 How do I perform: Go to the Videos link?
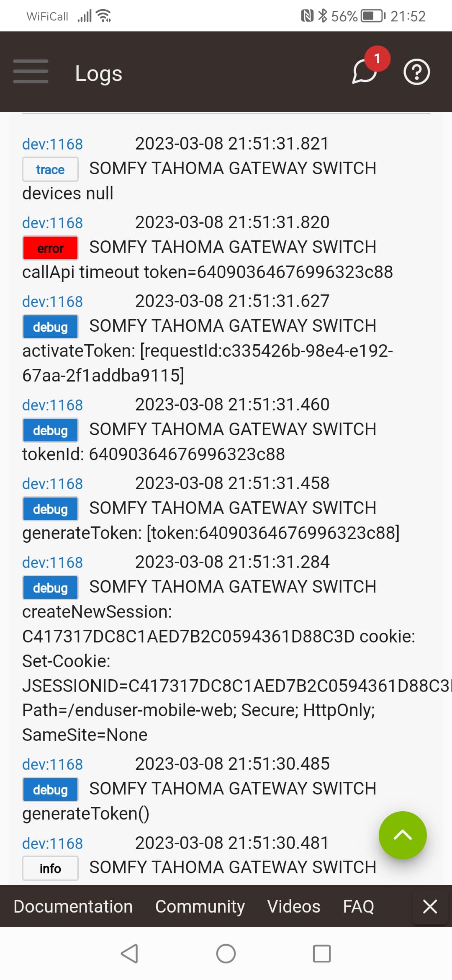(293, 907)
